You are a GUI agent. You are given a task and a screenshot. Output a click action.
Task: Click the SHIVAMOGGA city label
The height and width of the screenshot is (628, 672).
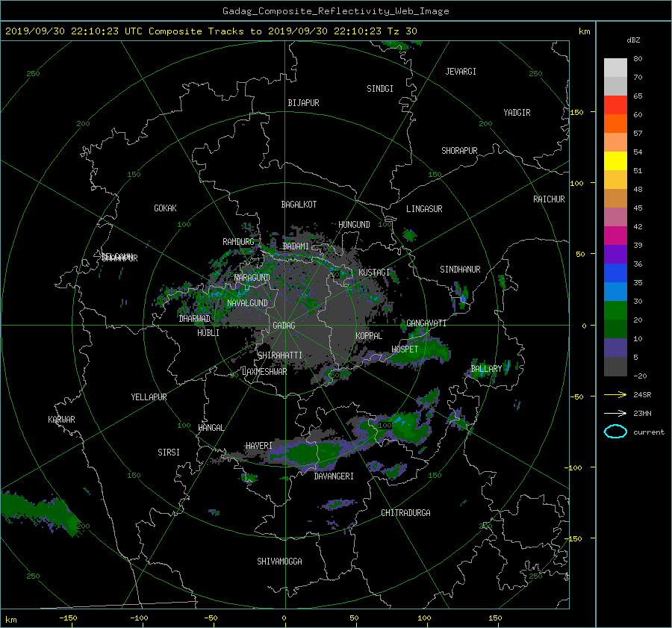click(x=279, y=562)
